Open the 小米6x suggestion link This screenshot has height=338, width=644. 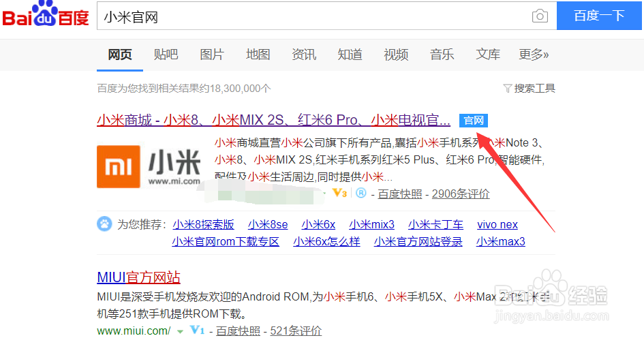point(318,225)
